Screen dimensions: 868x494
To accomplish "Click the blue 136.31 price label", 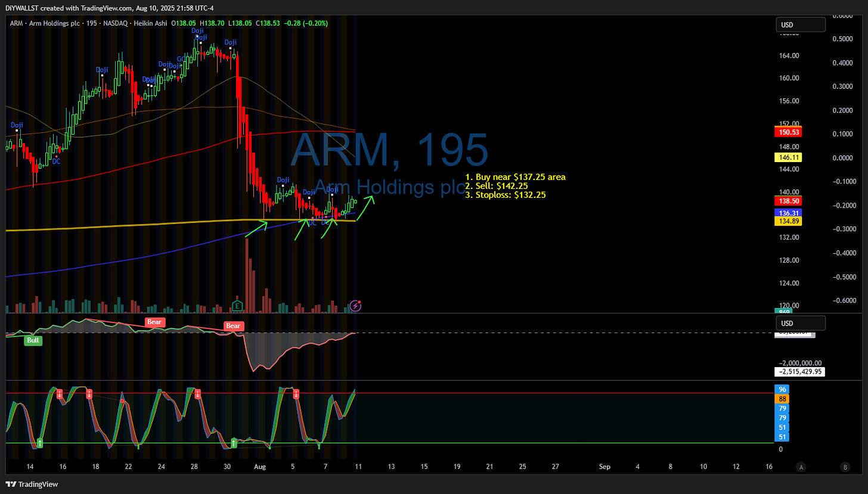I will [788, 213].
